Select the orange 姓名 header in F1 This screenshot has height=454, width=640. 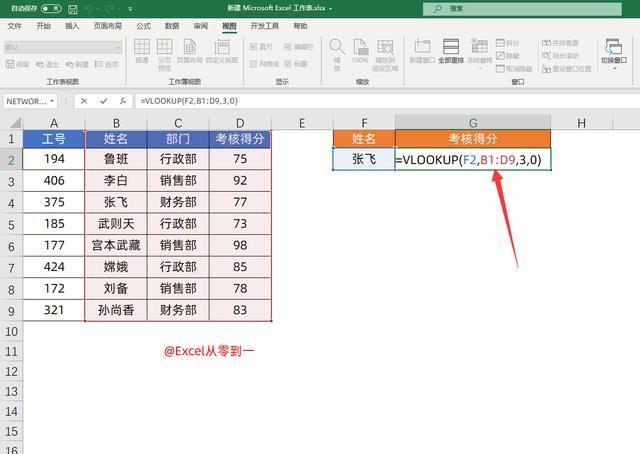364,139
